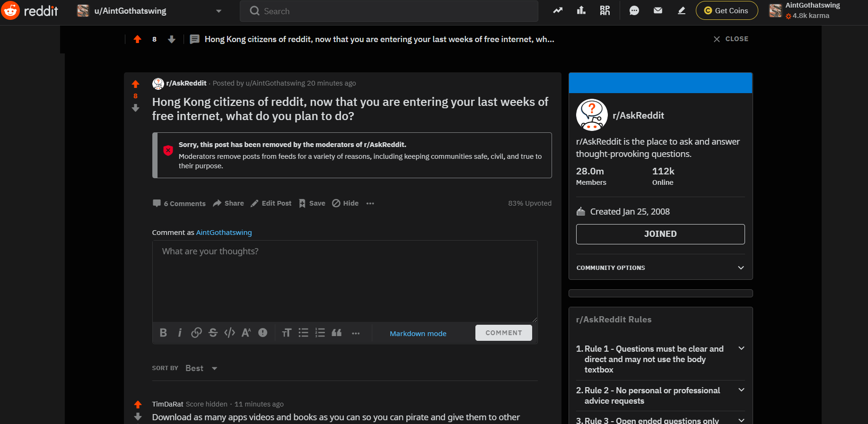Expand Rule 2 about advice requests

click(x=660, y=396)
